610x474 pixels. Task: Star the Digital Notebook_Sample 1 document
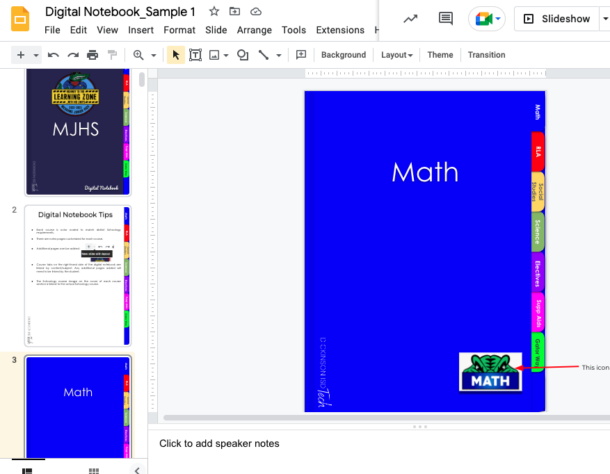pos(214,11)
